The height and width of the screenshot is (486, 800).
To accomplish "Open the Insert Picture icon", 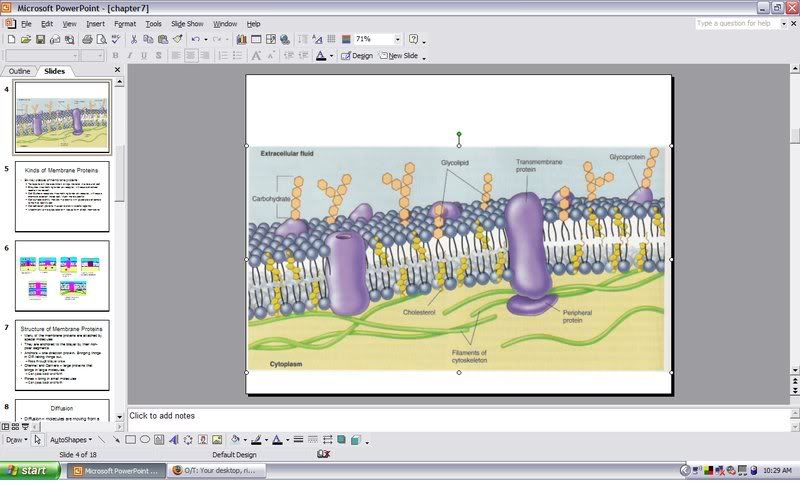I will coord(216,439).
